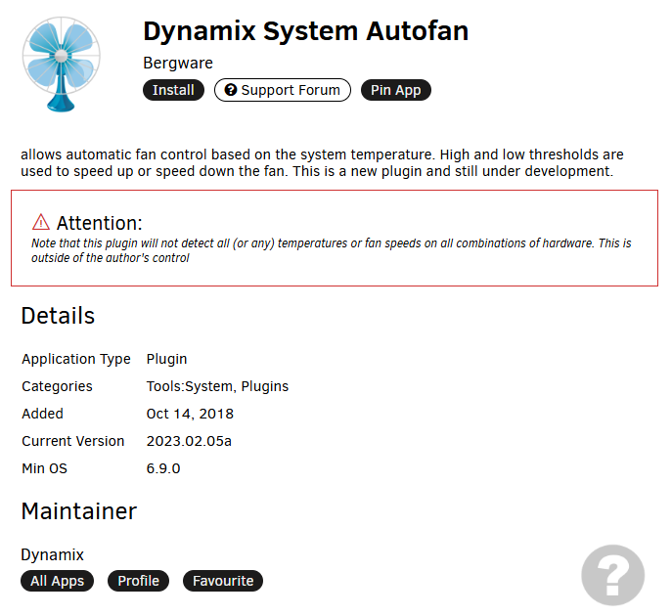672x616 pixels.
Task: Click the Current Version label
Action: pos(73,441)
